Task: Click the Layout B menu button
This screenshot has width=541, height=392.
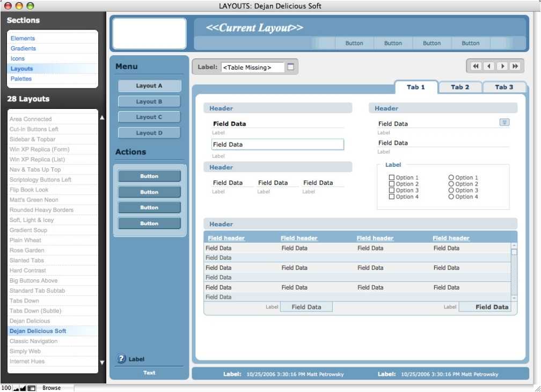Action: [x=149, y=101]
